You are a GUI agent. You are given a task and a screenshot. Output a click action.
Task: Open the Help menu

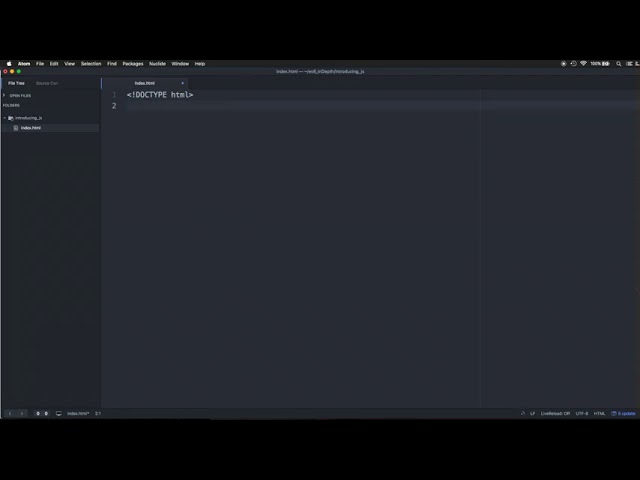[x=200, y=64]
